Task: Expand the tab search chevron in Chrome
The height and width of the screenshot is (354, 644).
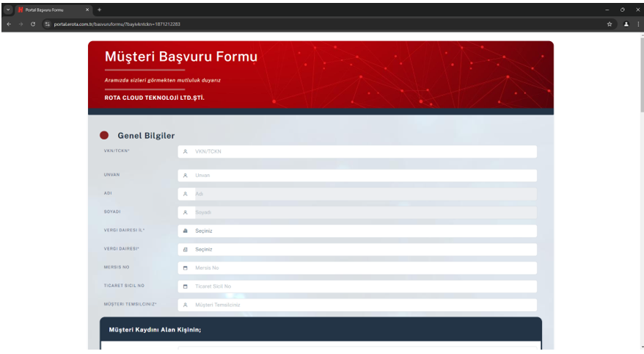Action: (7, 10)
